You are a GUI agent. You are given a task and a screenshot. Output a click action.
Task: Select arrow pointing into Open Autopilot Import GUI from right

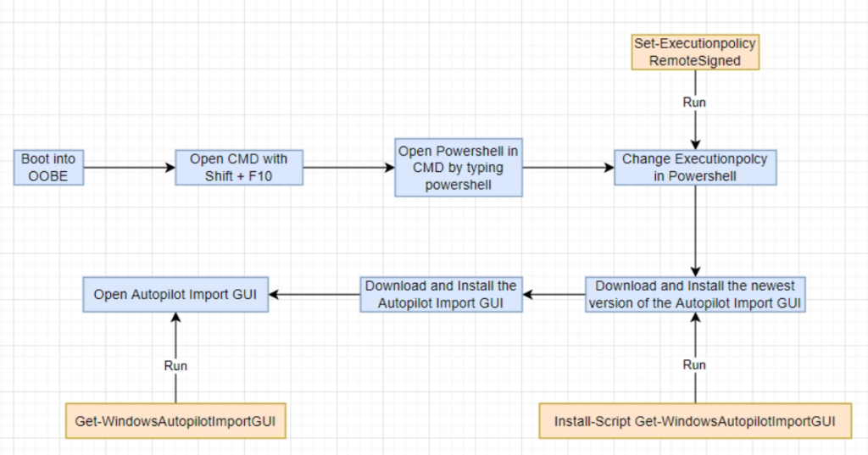314,295
